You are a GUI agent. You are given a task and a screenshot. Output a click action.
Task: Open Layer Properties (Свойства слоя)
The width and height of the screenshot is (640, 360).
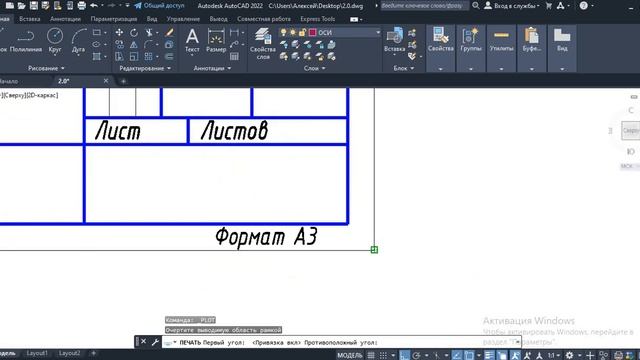tap(263, 44)
